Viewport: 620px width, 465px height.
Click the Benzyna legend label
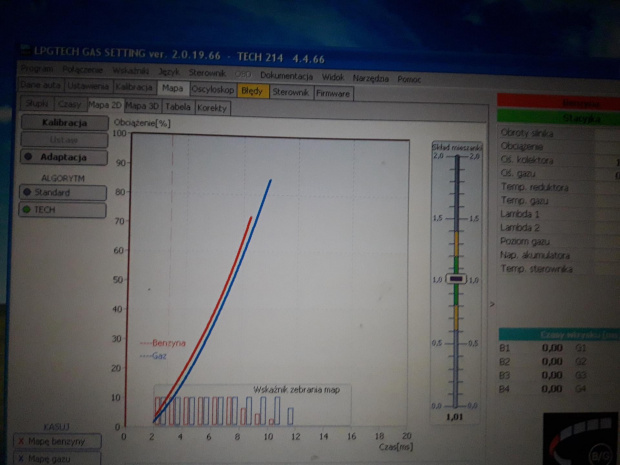pyautogui.click(x=168, y=343)
